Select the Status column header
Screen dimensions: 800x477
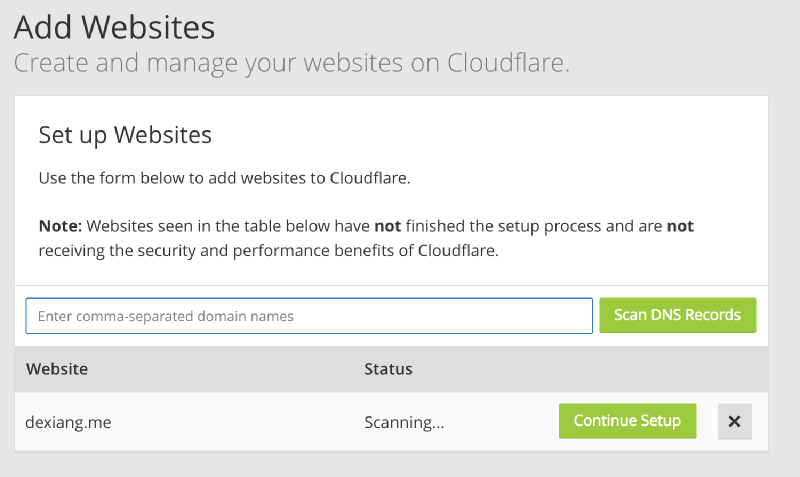388,369
